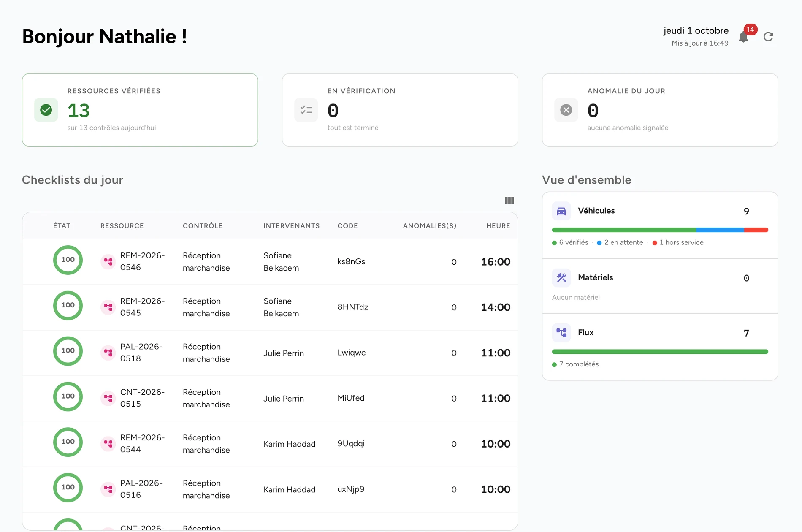
Task: Click the green checkmark icon in Ressources vérifiées
Action: pyautogui.click(x=46, y=110)
